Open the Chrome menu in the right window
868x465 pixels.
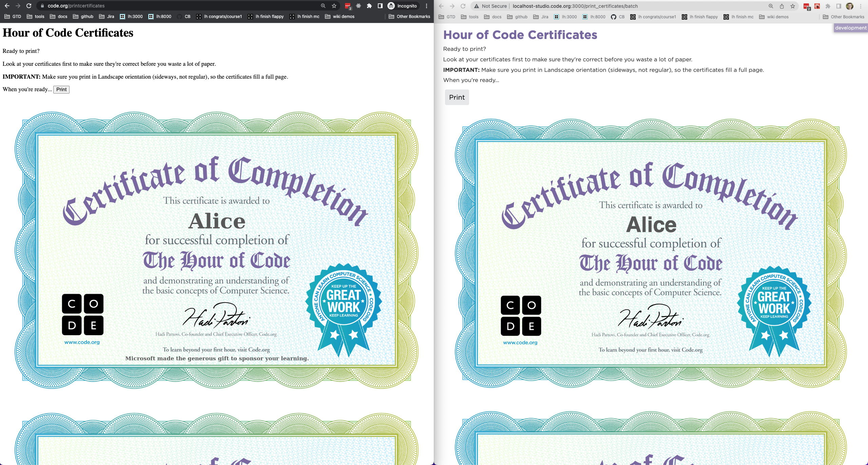pyautogui.click(x=861, y=6)
